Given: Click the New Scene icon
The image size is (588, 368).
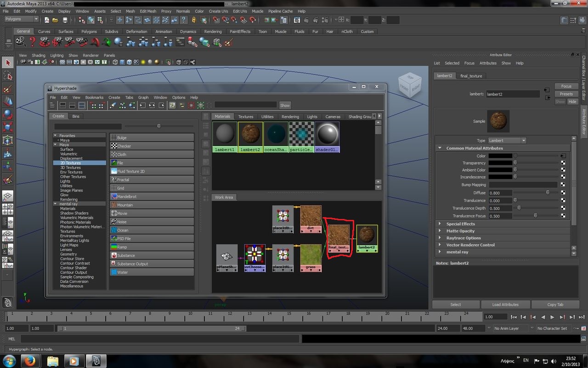Looking at the screenshot, I should click(x=46, y=20).
